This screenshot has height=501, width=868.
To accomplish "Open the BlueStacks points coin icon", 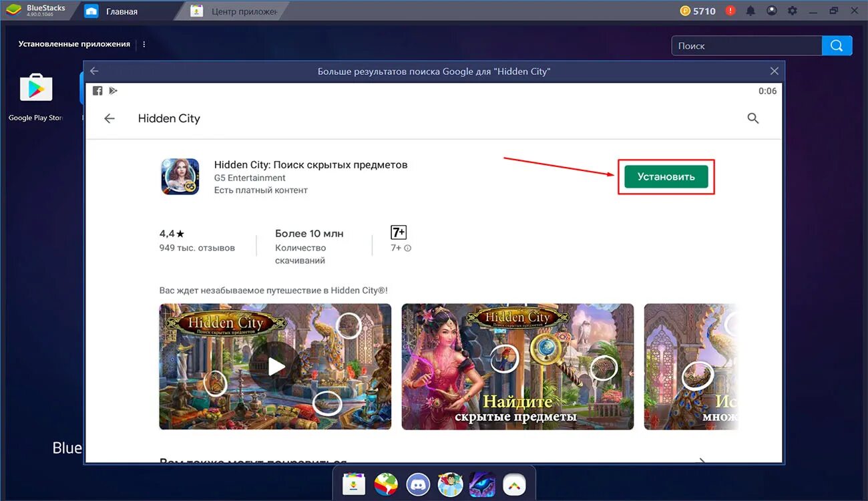I will pyautogui.click(x=685, y=11).
